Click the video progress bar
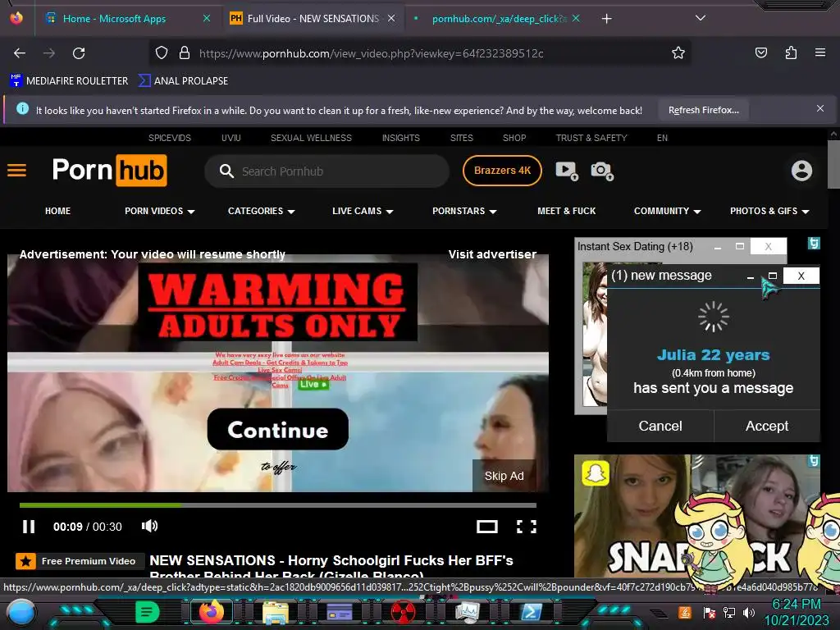Image resolution: width=840 pixels, height=630 pixels. click(277, 505)
